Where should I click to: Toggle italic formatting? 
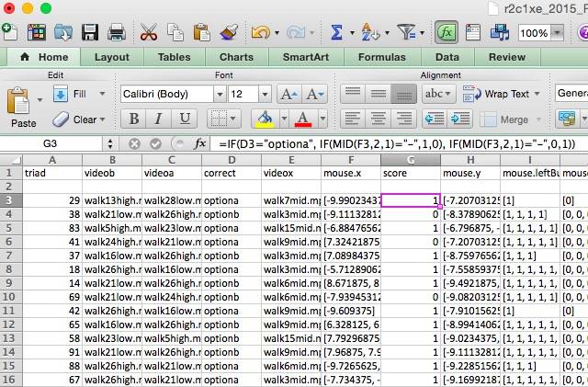[x=159, y=120]
